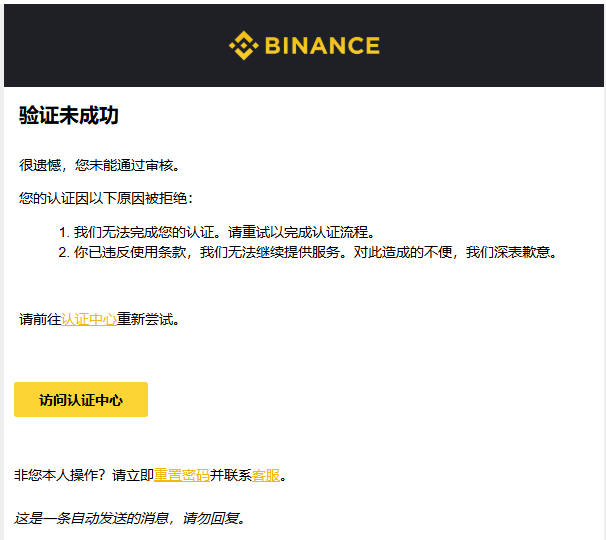Click rejection reason one about 无法完成您的认证
The width and height of the screenshot is (606, 540).
[x=225, y=232]
